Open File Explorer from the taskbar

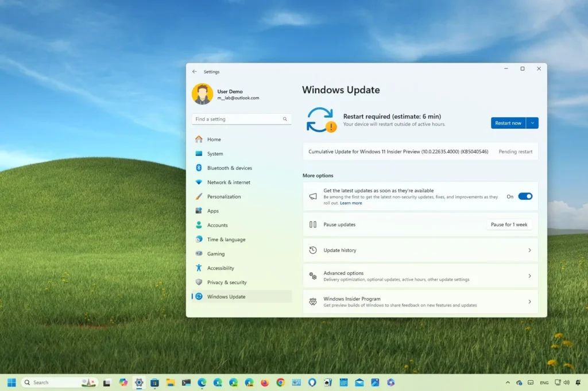click(x=171, y=382)
